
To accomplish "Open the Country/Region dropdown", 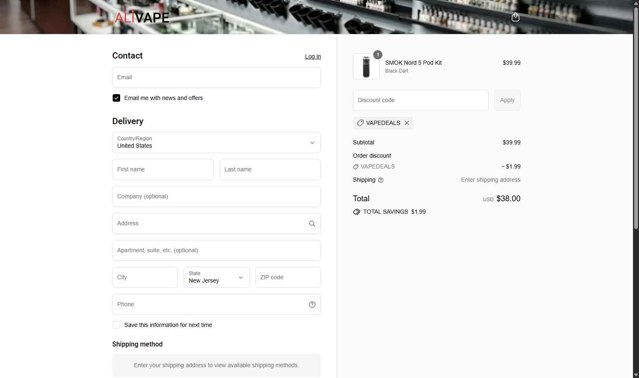I will [x=216, y=143].
